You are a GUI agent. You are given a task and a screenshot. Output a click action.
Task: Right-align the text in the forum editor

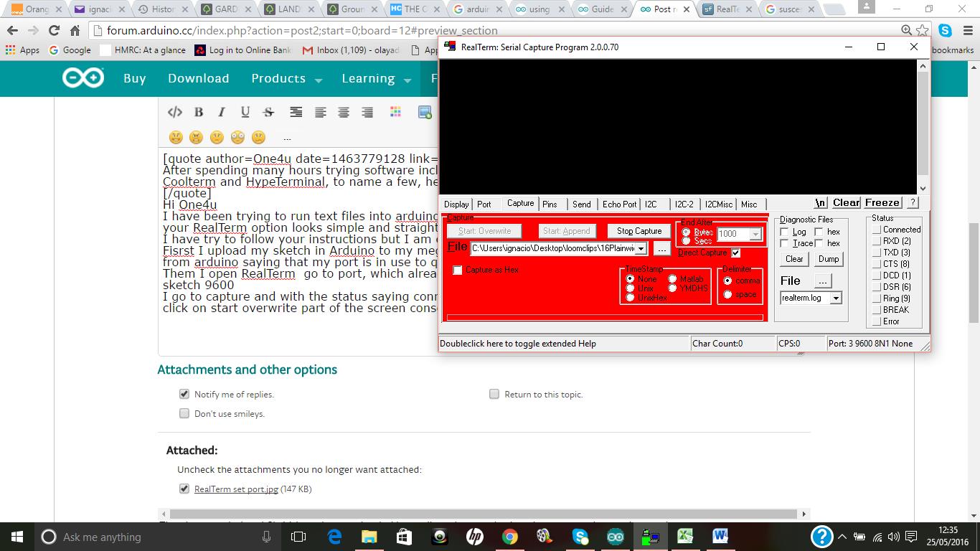click(367, 112)
